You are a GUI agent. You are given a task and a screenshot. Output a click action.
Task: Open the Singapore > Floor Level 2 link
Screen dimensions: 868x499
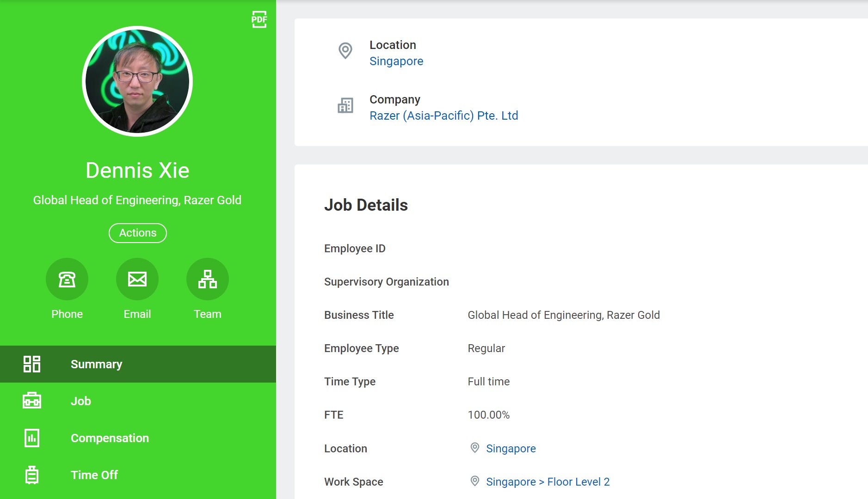click(x=548, y=482)
